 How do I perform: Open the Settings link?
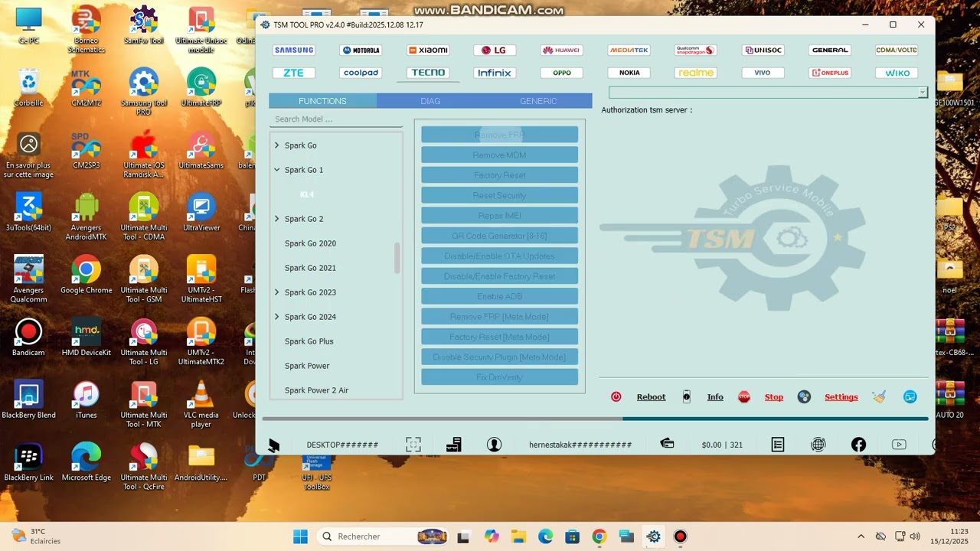coord(841,397)
